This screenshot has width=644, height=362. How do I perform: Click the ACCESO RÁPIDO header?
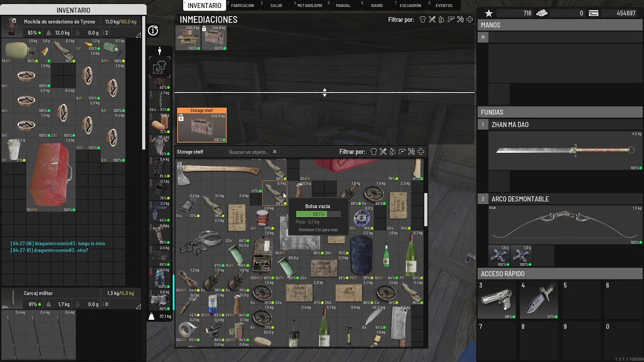(x=503, y=274)
